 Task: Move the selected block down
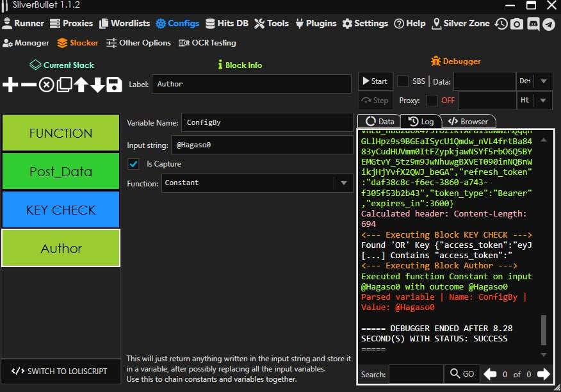click(97, 85)
